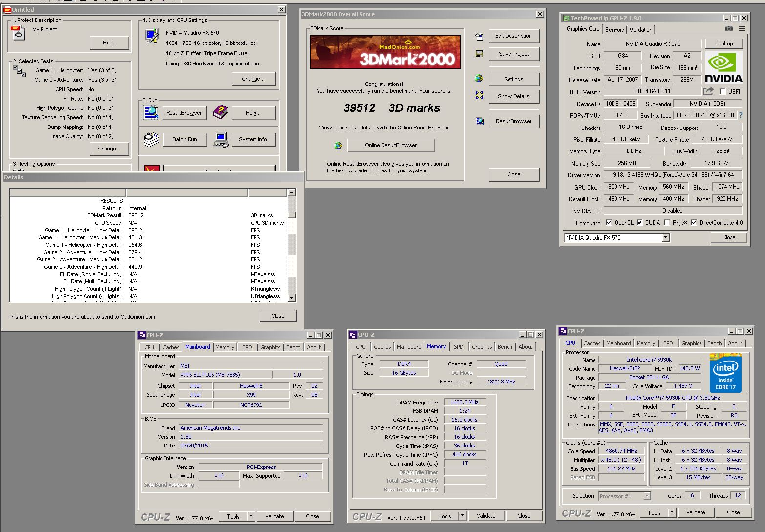Click the Bus Interface question mark icon
The width and height of the screenshot is (765, 532).
point(741,115)
